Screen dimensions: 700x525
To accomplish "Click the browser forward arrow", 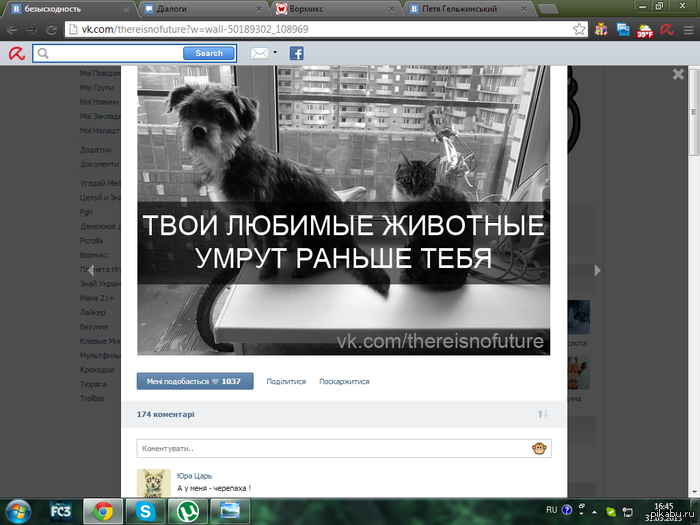I will click(x=31, y=29).
